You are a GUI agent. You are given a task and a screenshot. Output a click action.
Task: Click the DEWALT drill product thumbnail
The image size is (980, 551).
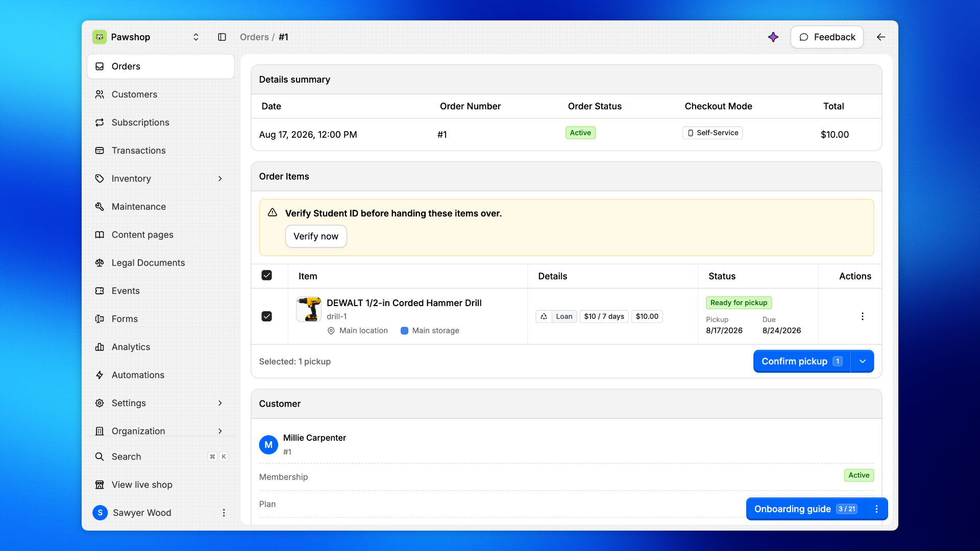pos(309,309)
